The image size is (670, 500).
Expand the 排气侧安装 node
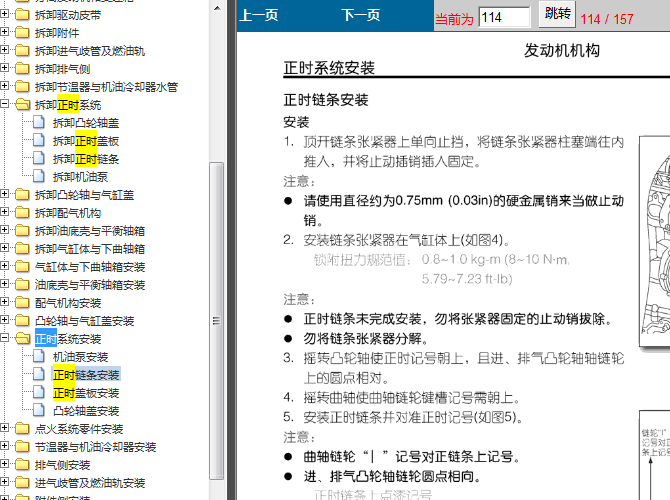coord(4,464)
